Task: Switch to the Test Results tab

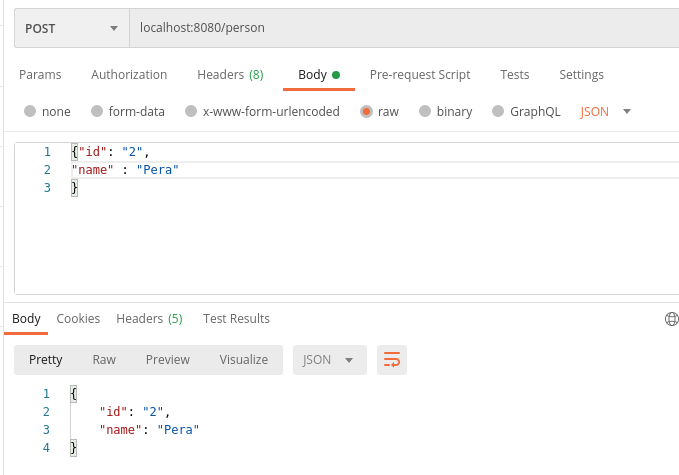Action: coord(236,319)
